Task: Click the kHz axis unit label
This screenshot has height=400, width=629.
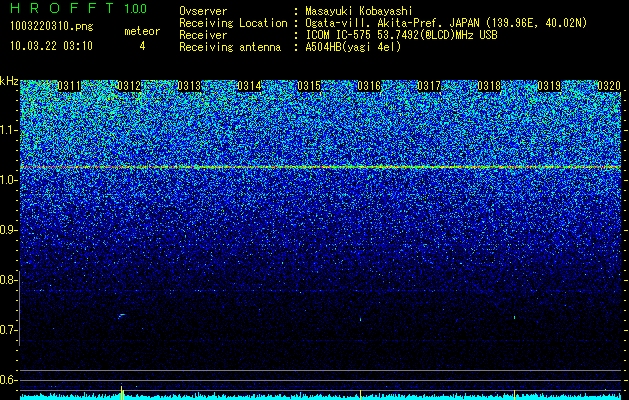Action: coord(9,81)
